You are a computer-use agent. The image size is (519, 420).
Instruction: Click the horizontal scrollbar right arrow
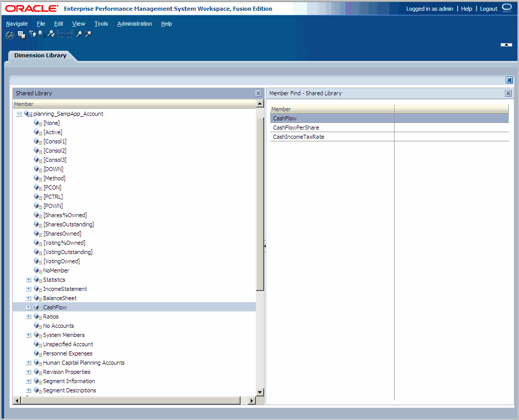click(251, 401)
